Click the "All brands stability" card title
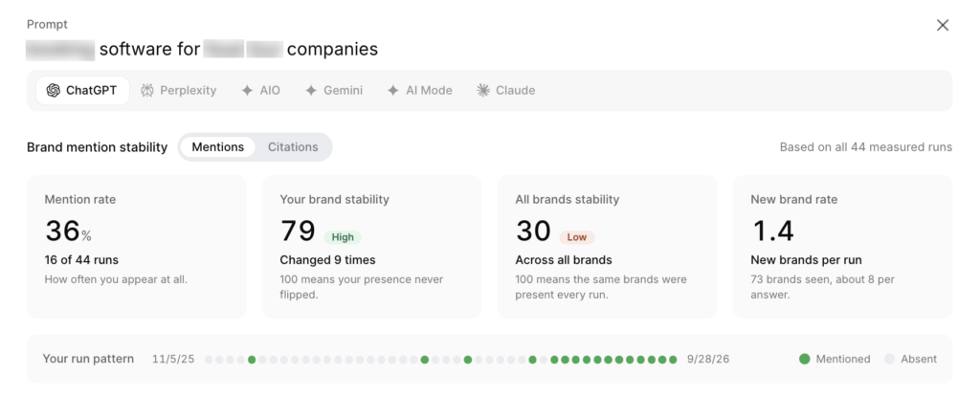Image resolution: width=980 pixels, height=396 pixels. click(567, 199)
